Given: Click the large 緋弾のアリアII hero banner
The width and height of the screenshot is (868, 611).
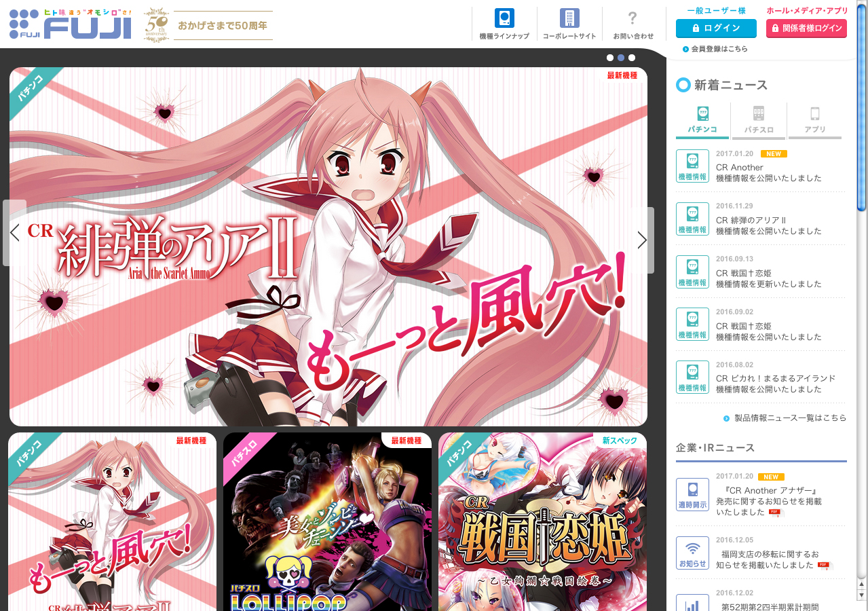Looking at the screenshot, I should (328, 246).
